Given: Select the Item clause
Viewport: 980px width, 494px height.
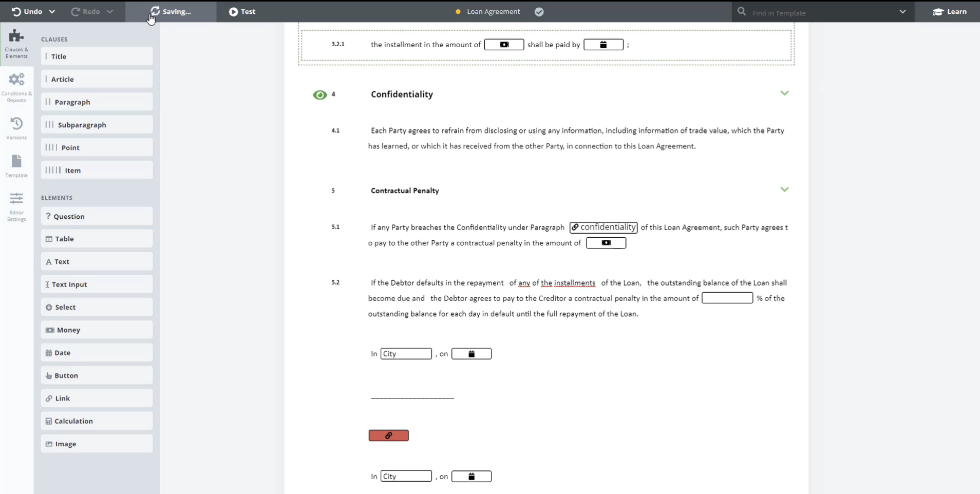Looking at the screenshot, I should [x=97, y=170].
